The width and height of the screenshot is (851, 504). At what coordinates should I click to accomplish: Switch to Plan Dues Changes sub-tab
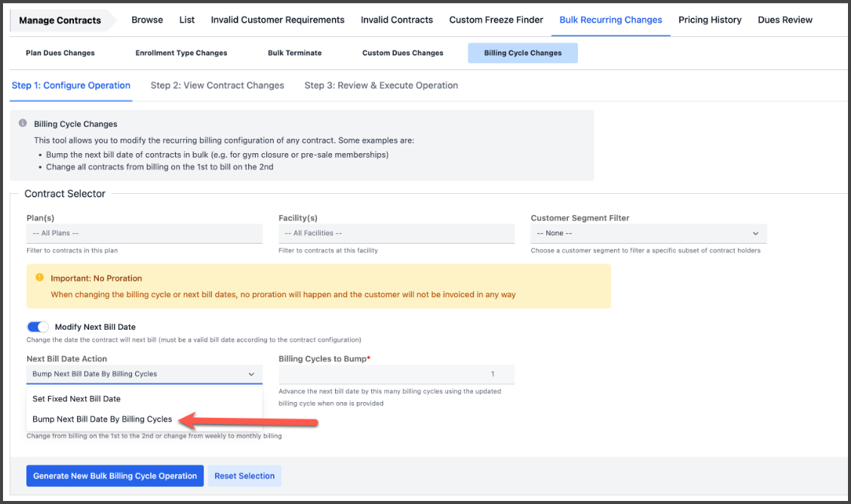point(60,53)
